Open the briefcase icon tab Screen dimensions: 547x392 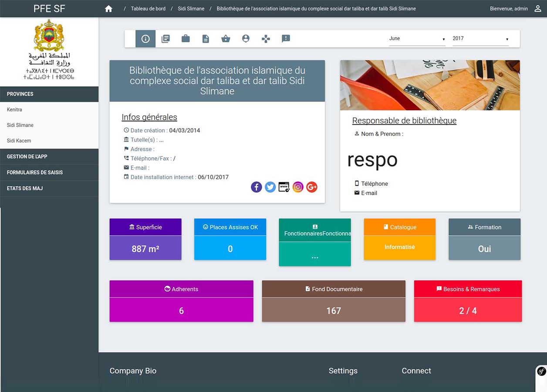coord(186,39)
